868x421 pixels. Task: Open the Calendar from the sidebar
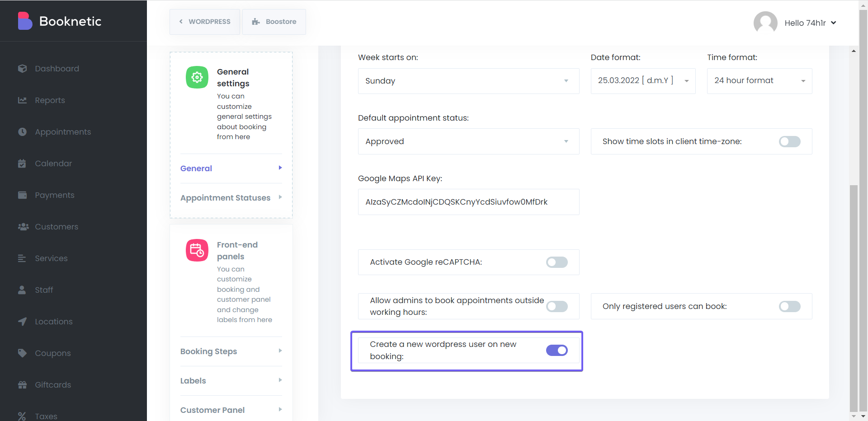click(x=53, y=163)
